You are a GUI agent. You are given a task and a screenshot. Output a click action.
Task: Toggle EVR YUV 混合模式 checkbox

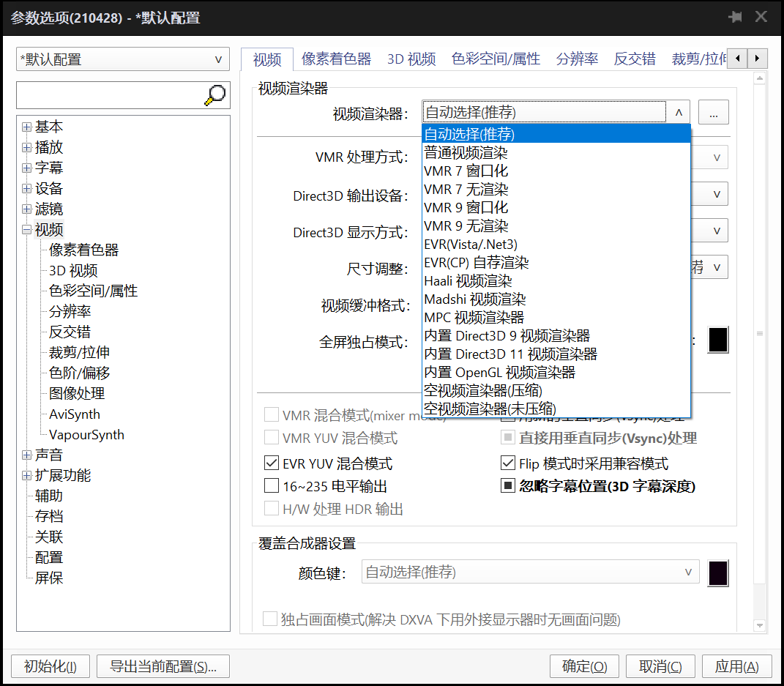(272, 463)
